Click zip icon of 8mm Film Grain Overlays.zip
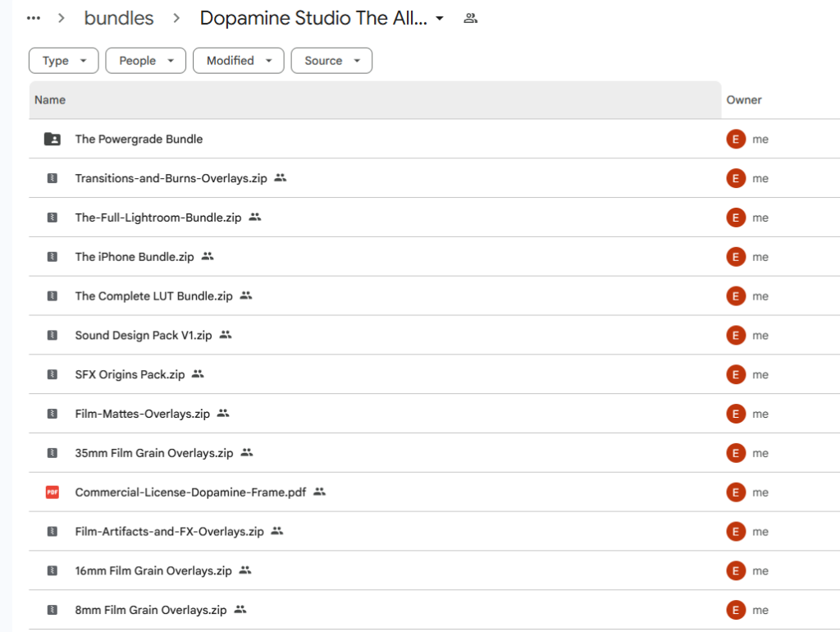Image resolution: width=840 pixels, height=632 pixels. point(52,610)
